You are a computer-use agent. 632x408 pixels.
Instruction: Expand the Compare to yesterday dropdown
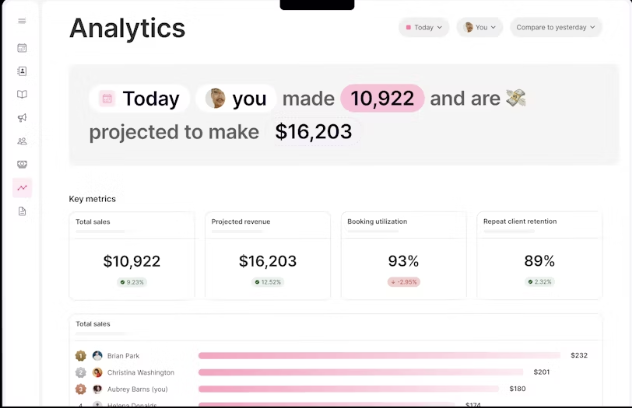[x=556, y=27]
